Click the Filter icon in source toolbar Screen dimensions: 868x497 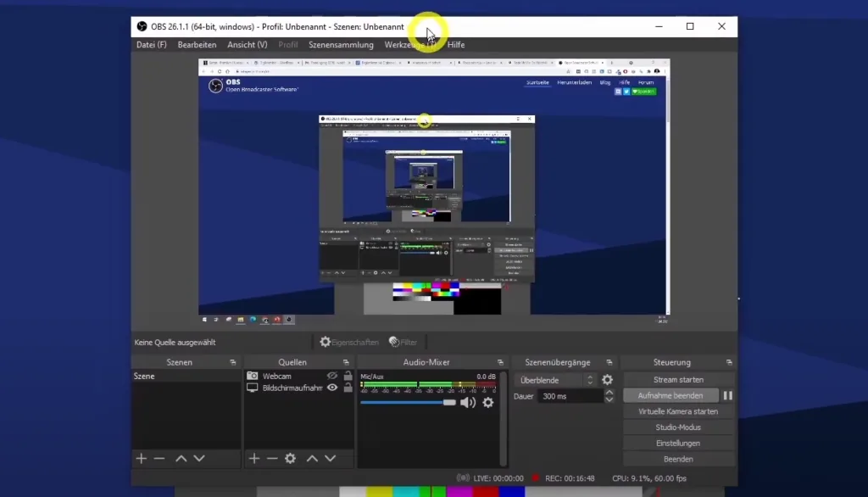click(394, 342)
